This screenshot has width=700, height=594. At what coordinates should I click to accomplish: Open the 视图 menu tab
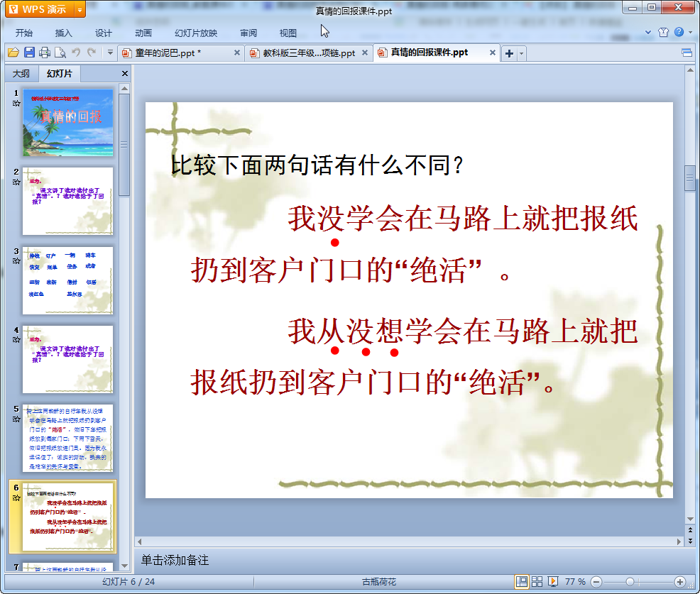coord(288,33)
